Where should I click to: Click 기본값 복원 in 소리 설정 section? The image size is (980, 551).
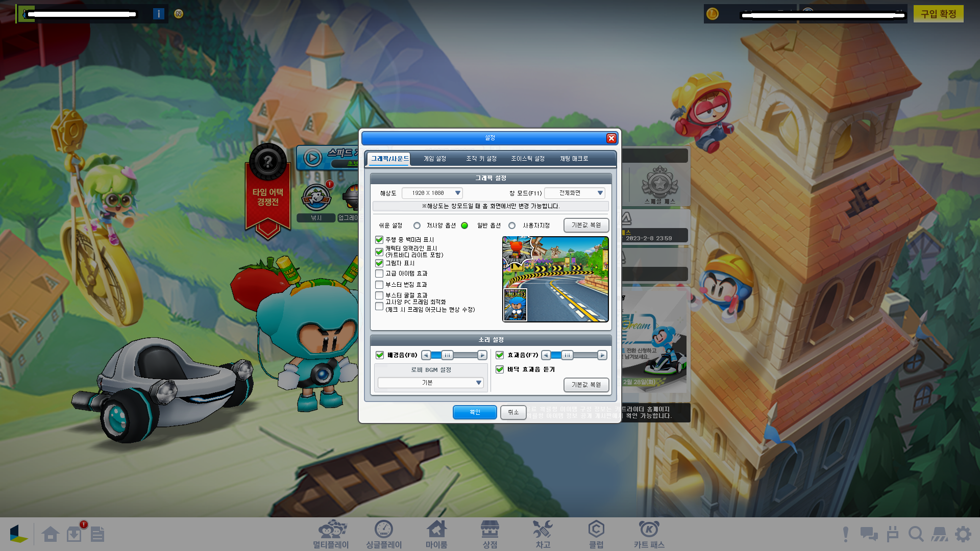coord(586,385)
